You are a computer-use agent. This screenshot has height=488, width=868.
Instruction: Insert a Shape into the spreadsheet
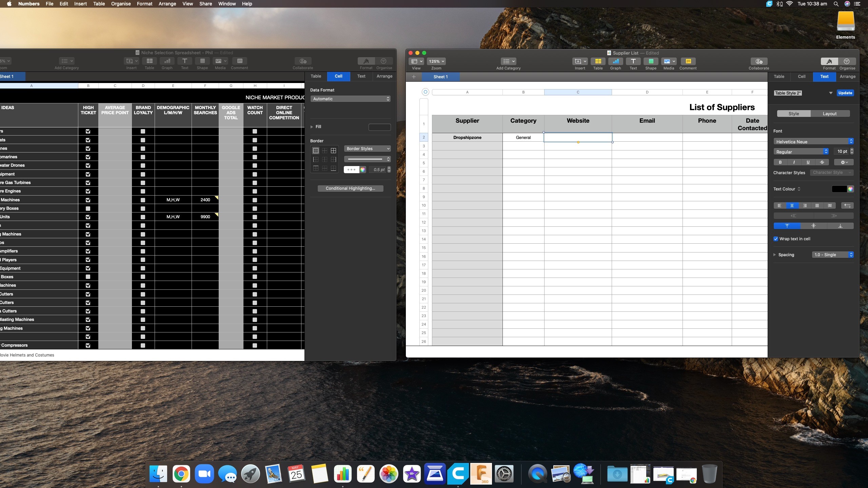click(x=650, y=62)
